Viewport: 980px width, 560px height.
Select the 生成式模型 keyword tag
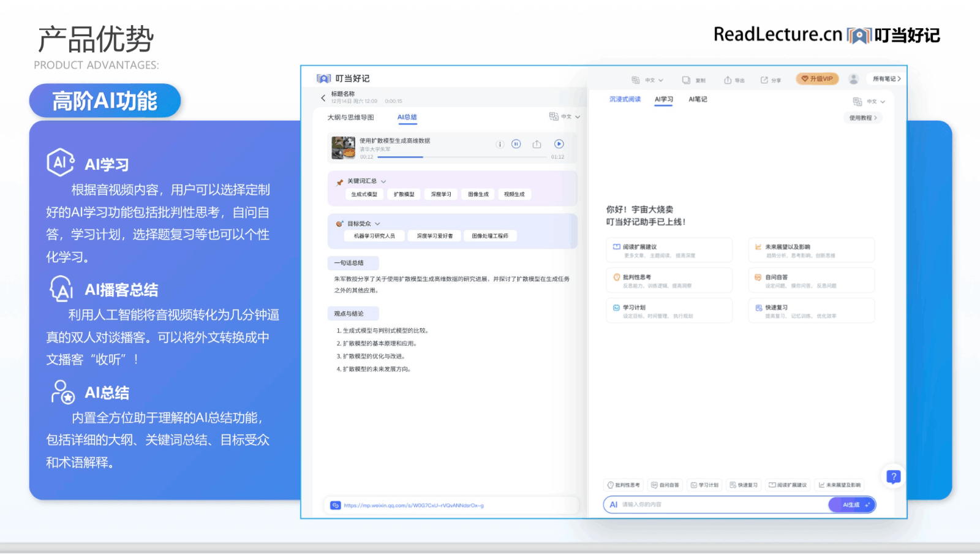364,194
